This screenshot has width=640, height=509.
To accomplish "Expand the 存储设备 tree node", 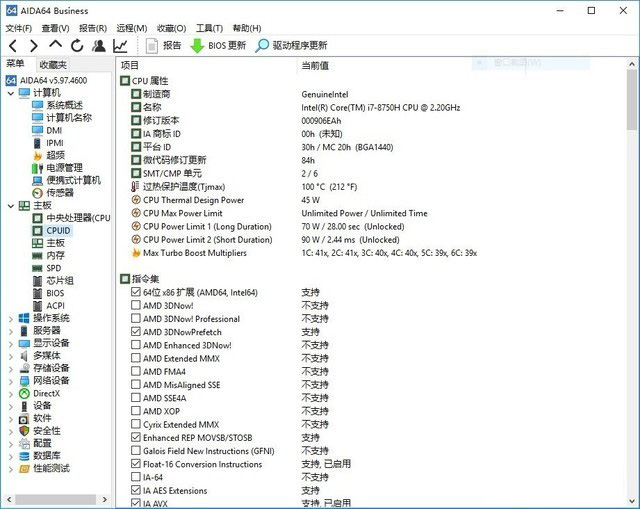I will pos(11,369).
